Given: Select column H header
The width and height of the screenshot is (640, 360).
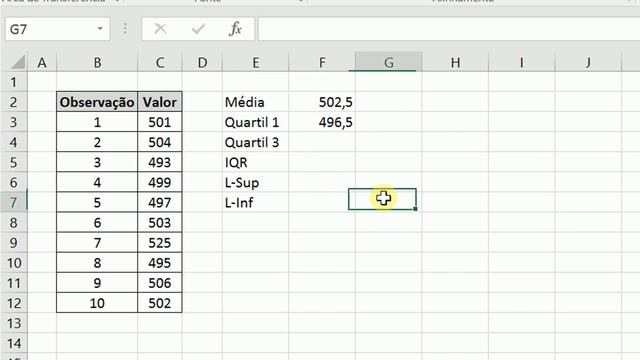Looking at the screenshot, I should coord(455,63).
